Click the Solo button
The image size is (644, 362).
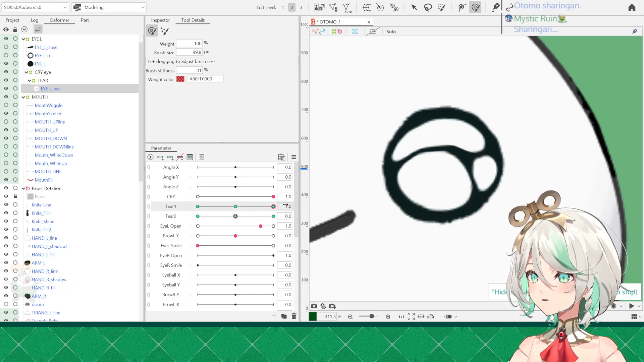tap(391, 32)
